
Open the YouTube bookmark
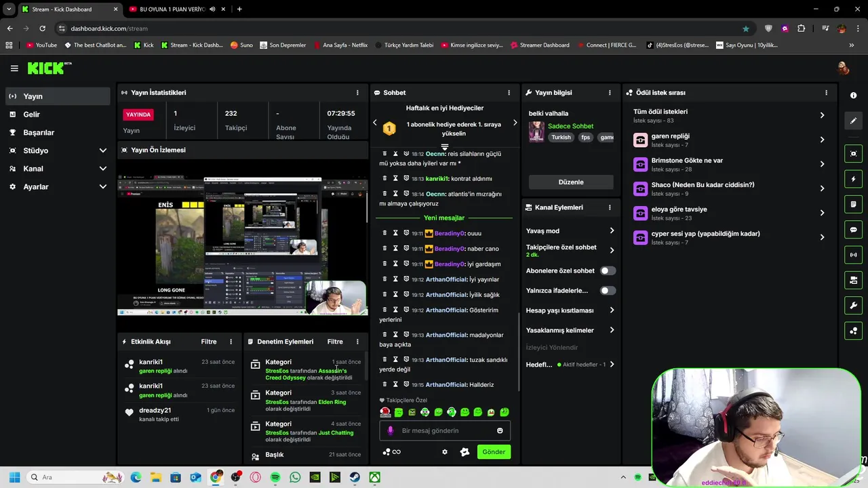(41, 45)
